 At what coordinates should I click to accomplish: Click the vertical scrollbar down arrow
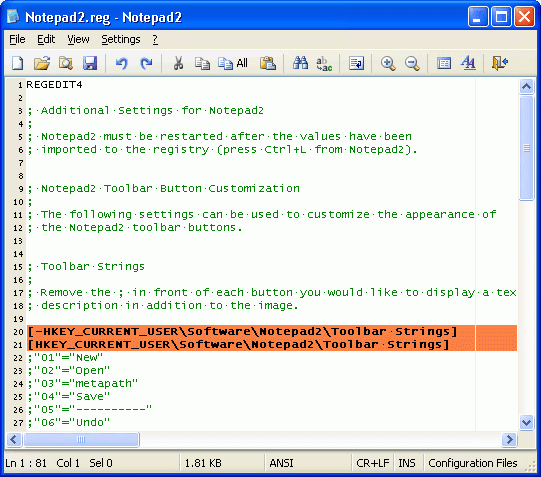click(x=527, y=422)
